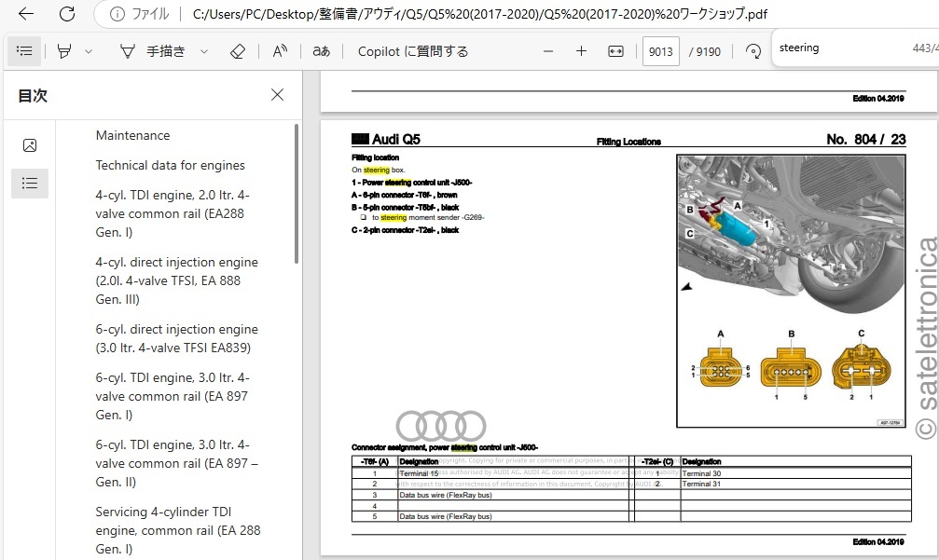Click 'to steering moment sender -G269-' text

click(428, 218)
